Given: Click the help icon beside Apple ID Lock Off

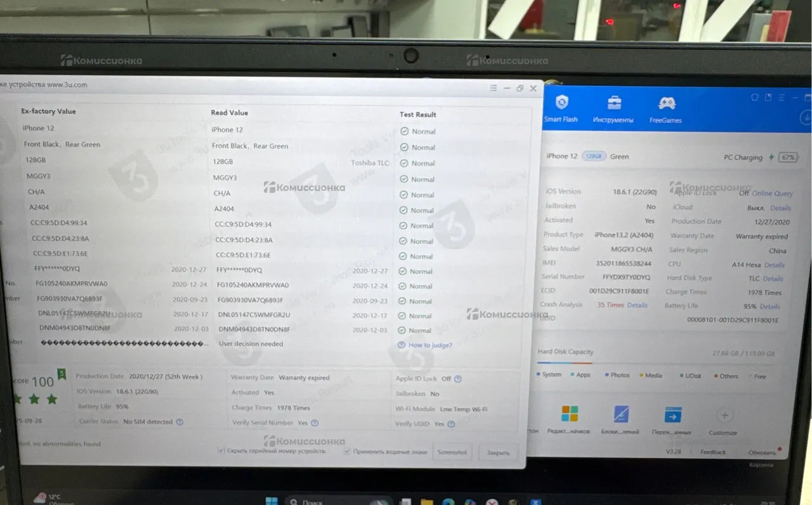Looking at the screenshot, I should (458, 379).
